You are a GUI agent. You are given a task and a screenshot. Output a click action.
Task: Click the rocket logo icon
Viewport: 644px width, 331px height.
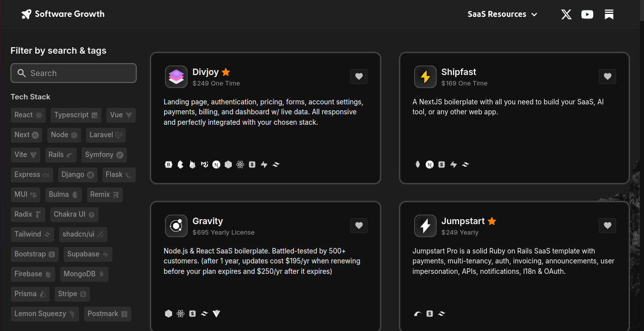[x=26, y=14]
